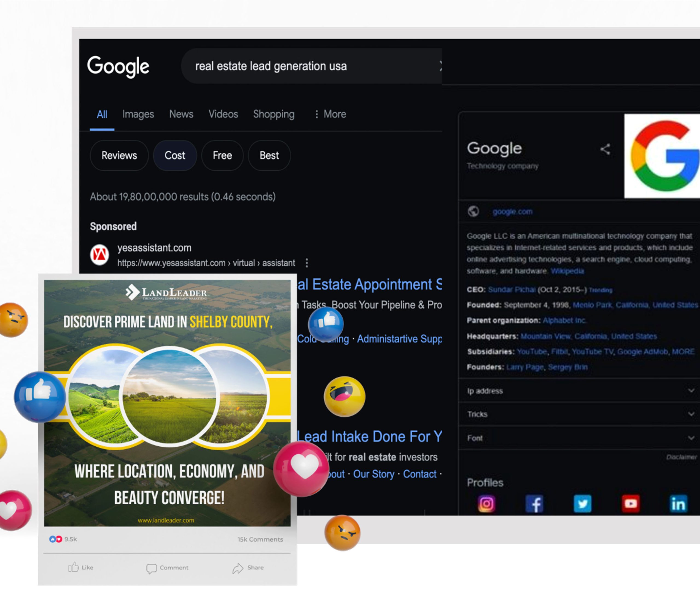
Task: Click the Technology company subtitle
Action: [503, 166]
